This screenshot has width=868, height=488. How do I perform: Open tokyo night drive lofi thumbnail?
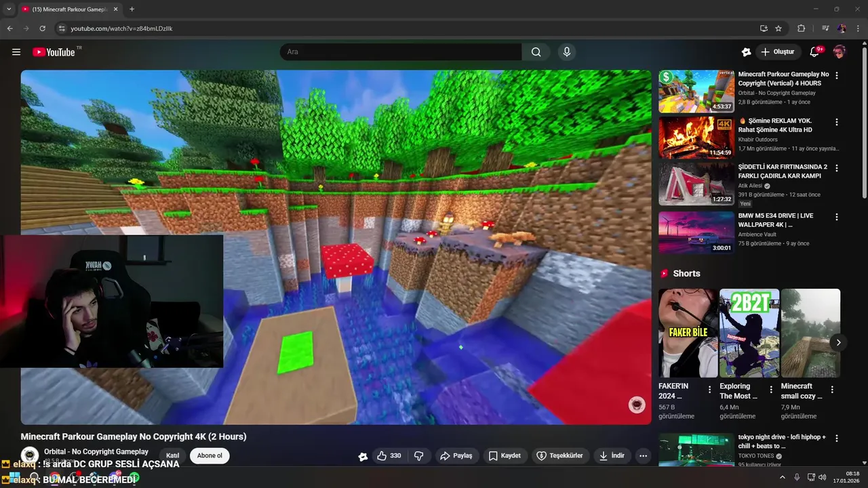[696, 450]
